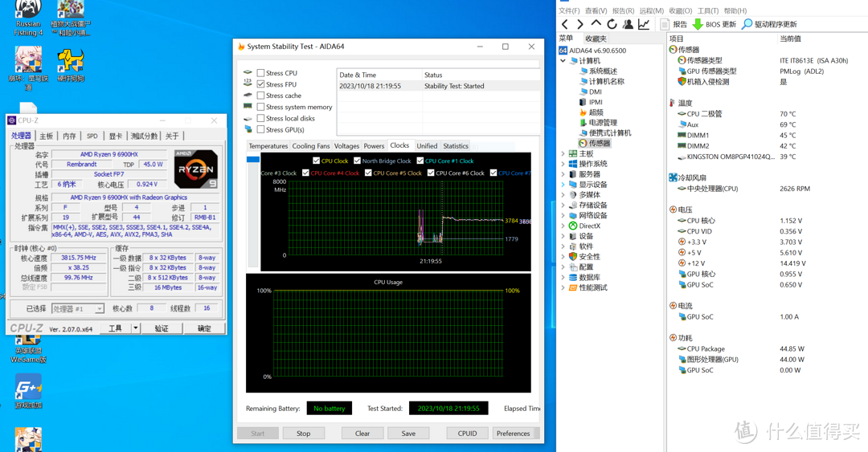Viewport: 868px width, 452px height.
Task: Expand 操作系统 tree node
Action: point(563,164)
